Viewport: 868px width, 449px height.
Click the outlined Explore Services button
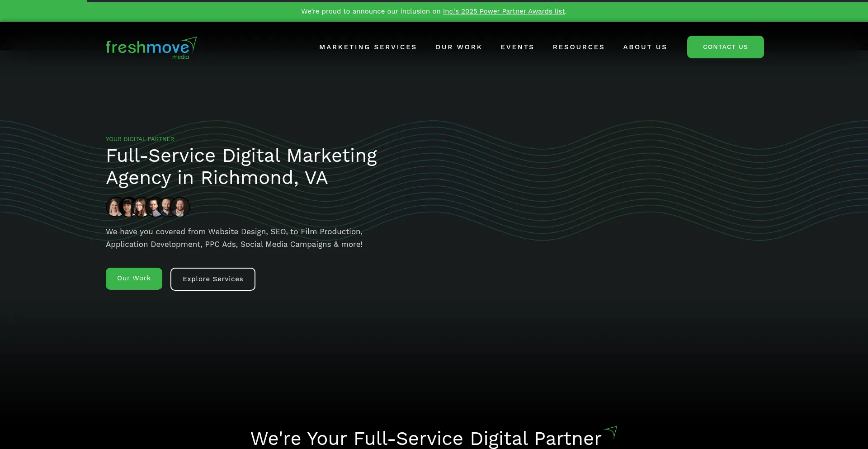(x=213, y=279)
